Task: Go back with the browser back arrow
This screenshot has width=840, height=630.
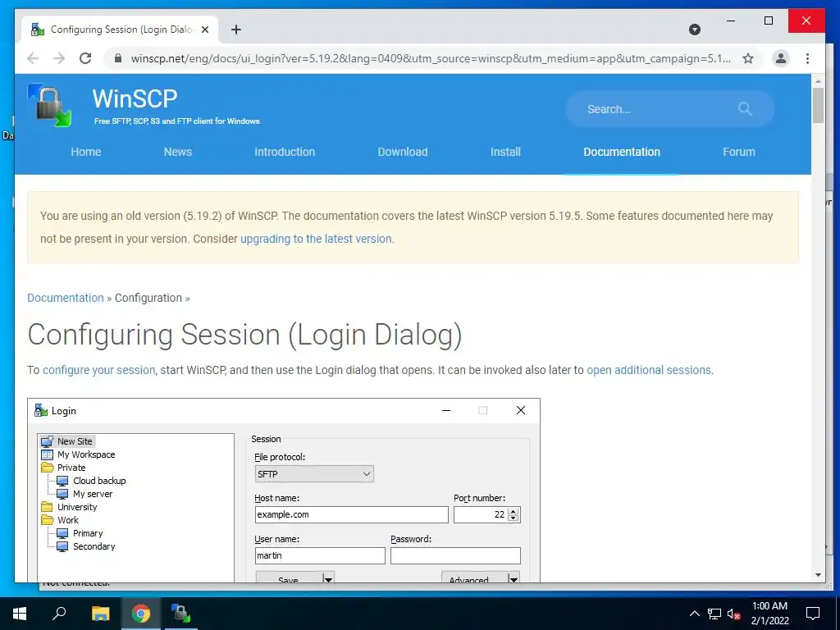Action: (x=33, y=58)
